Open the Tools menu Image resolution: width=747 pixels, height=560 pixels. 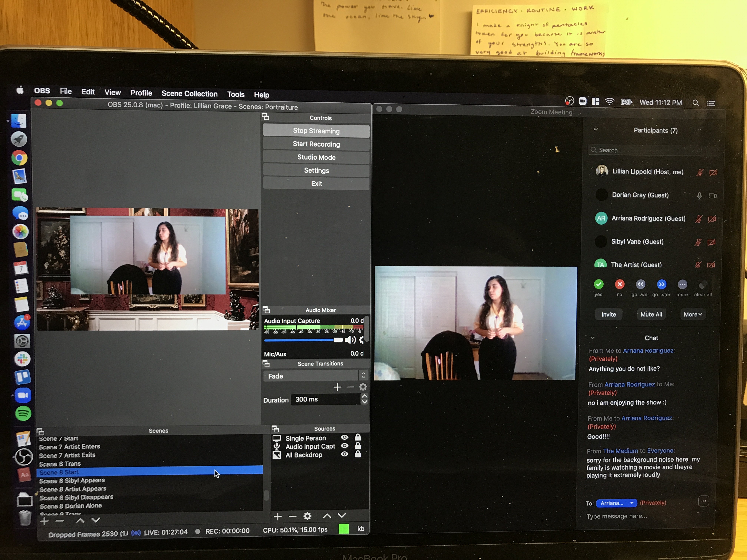click(235, 94)
